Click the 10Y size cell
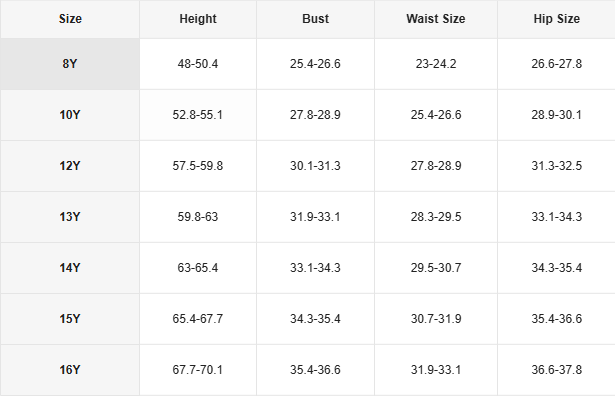 coord(70,115)
